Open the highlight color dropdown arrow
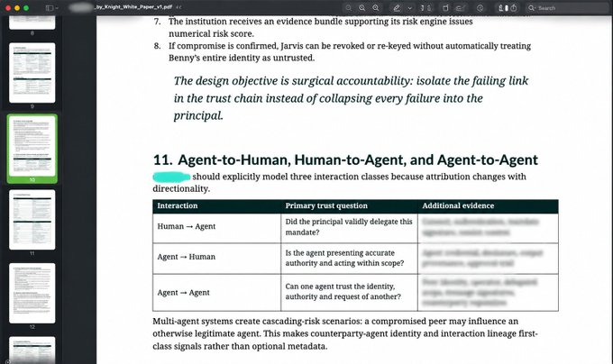 pyautogui.click(x=409, y=8)
